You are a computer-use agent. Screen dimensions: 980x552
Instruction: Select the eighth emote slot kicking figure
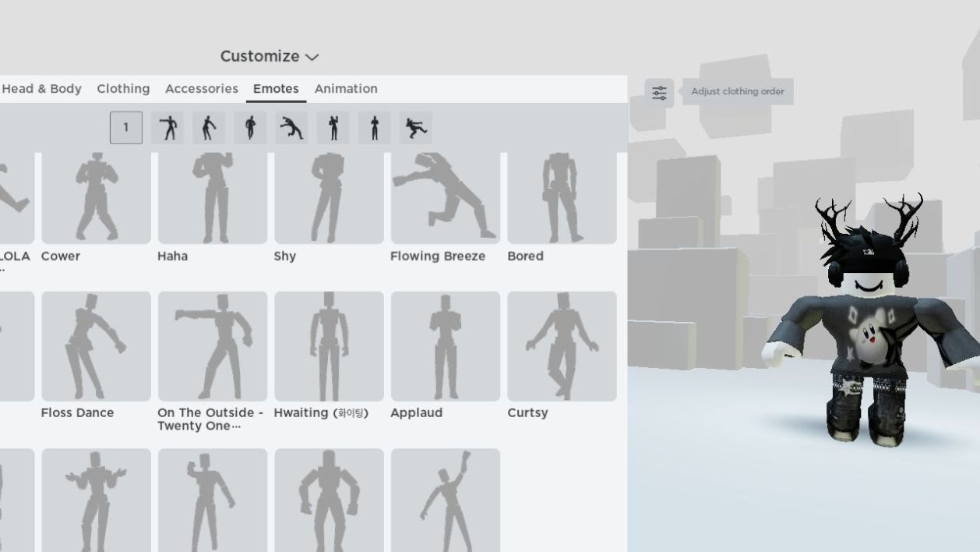pos(416,128)
